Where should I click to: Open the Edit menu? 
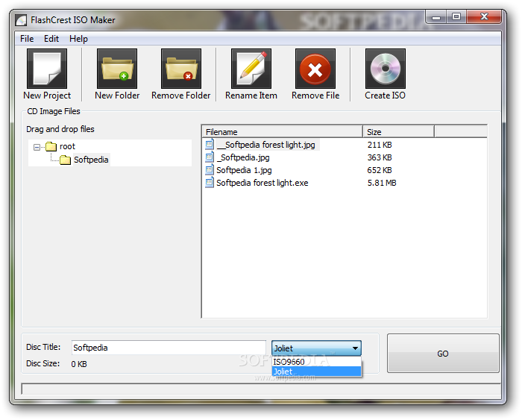pyautogui.click(x=51, y=39)
